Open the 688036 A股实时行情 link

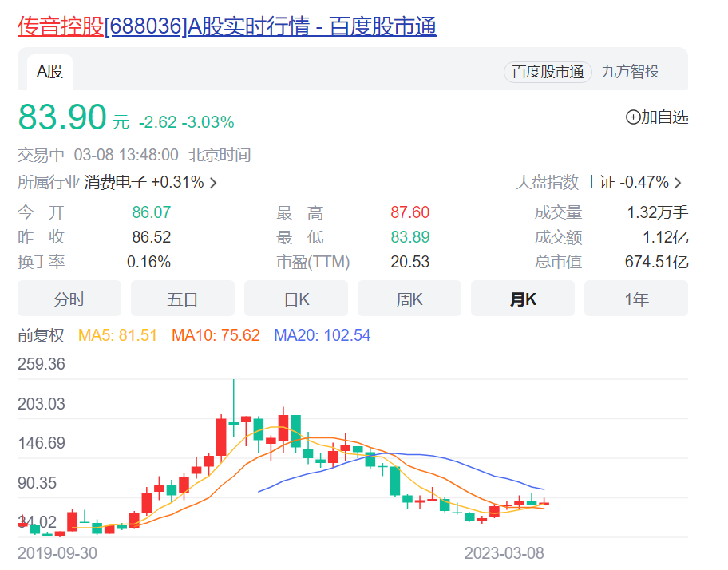271,26
